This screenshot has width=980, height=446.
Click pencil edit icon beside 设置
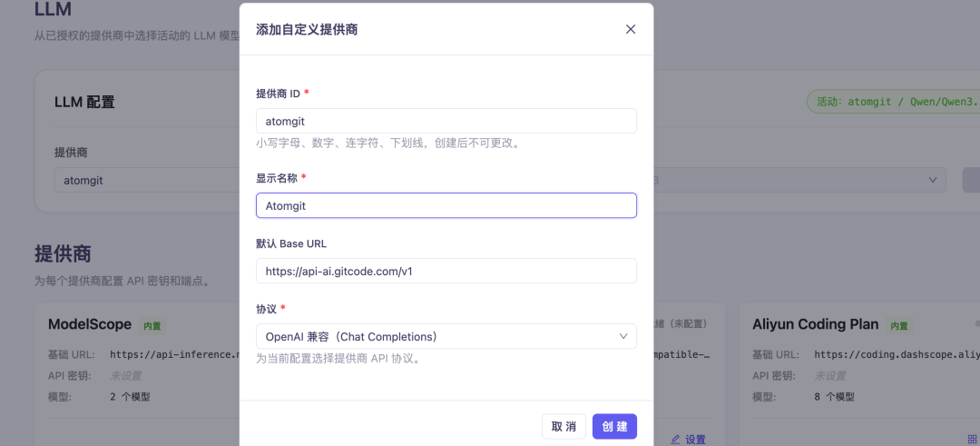(675, 440)
